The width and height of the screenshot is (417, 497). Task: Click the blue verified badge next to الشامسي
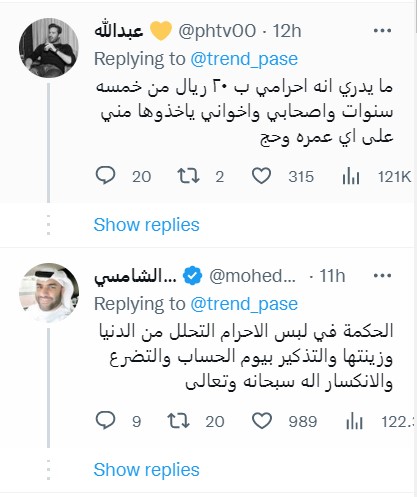click(192, 276)
